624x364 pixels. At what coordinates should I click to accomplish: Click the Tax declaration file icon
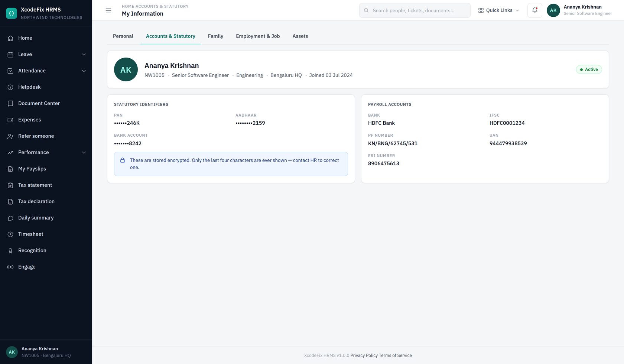(x=10, y=202)
